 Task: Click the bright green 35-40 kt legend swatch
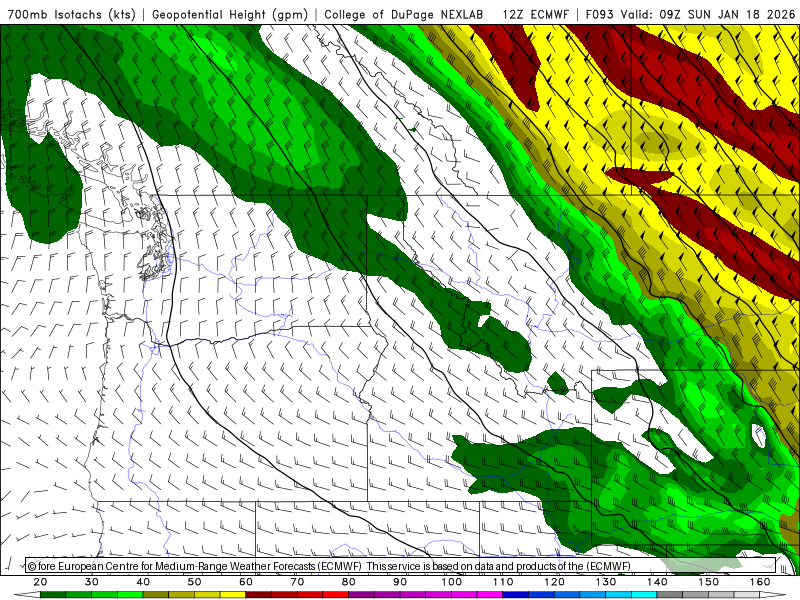[130, 595]
